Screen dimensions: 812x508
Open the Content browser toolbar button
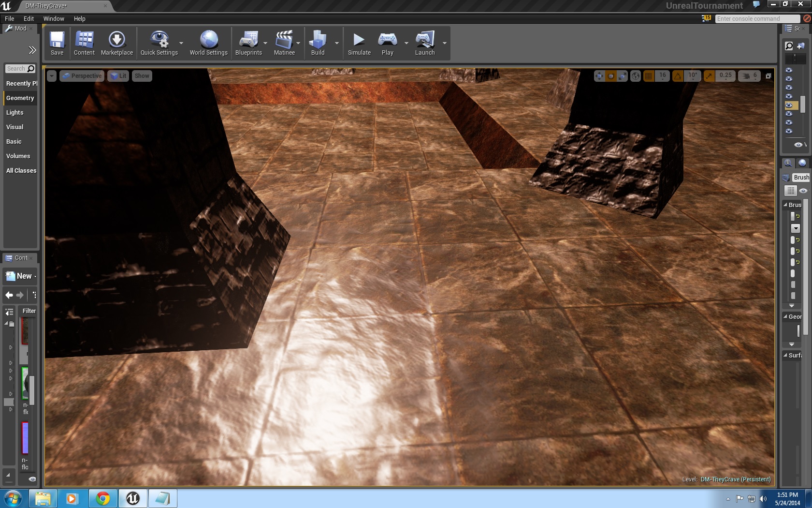pos(84,43)
